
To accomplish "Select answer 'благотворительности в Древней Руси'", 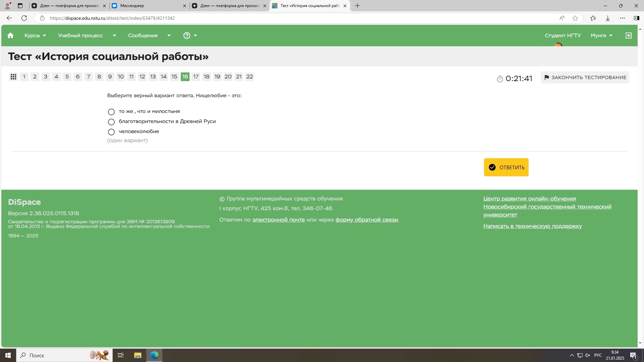I will tap(111, 122).
